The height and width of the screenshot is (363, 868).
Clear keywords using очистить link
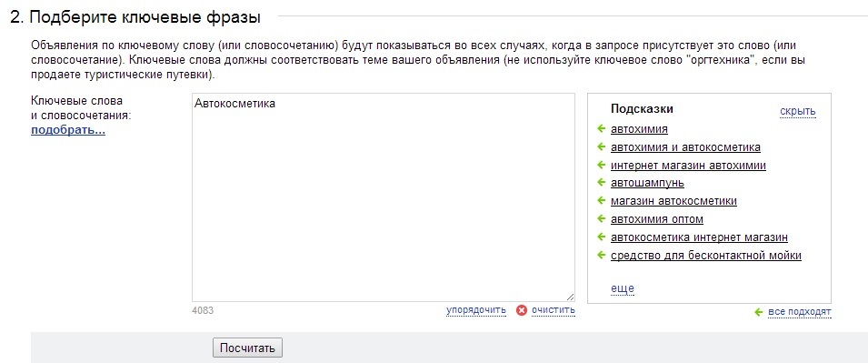coord(553,310)
